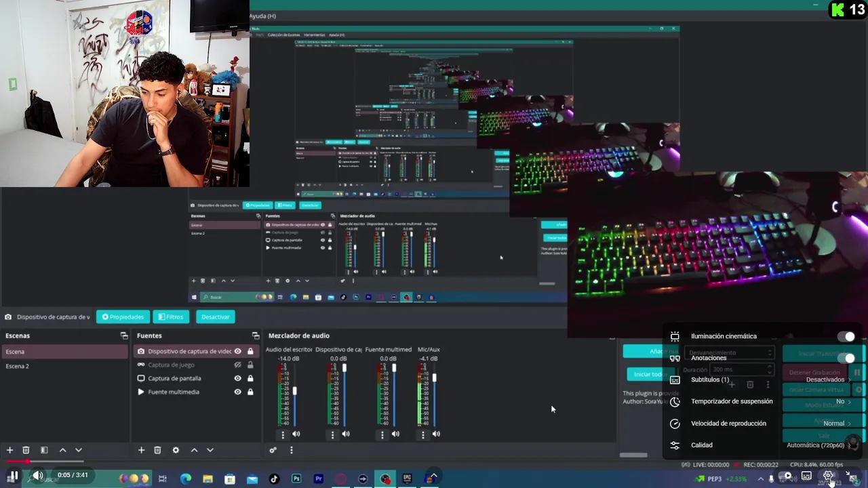This screenshot has height=488, width=868.
Task: Move source down in Fuentes toolbar
Action: 210,450
